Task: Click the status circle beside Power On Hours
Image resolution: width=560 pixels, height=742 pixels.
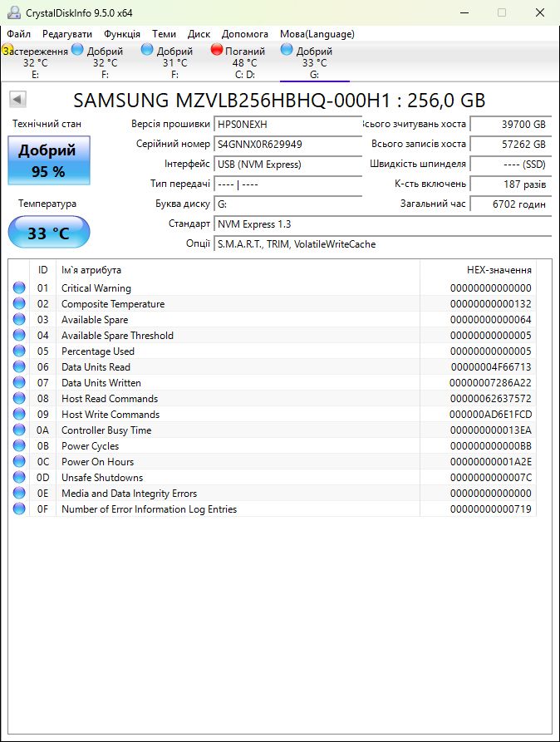Action: tap(19, 461)
